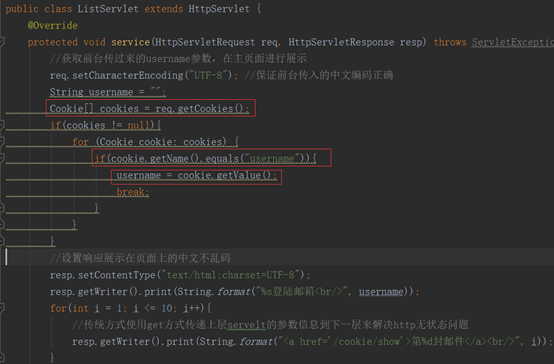Image resolution: width=554 pixels, height=364 pixels.
Task: Click the underlined username argument in String.format
Action: point(381,292)
